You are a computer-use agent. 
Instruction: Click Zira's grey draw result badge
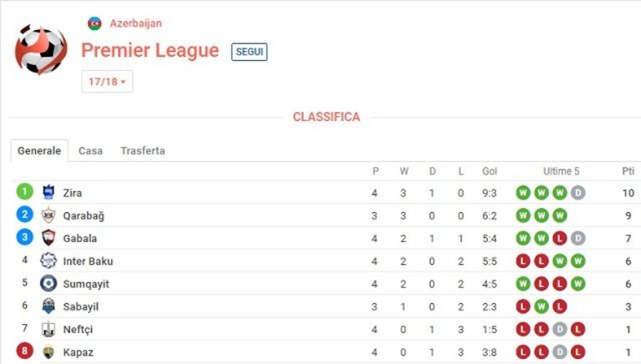point(577,192)
